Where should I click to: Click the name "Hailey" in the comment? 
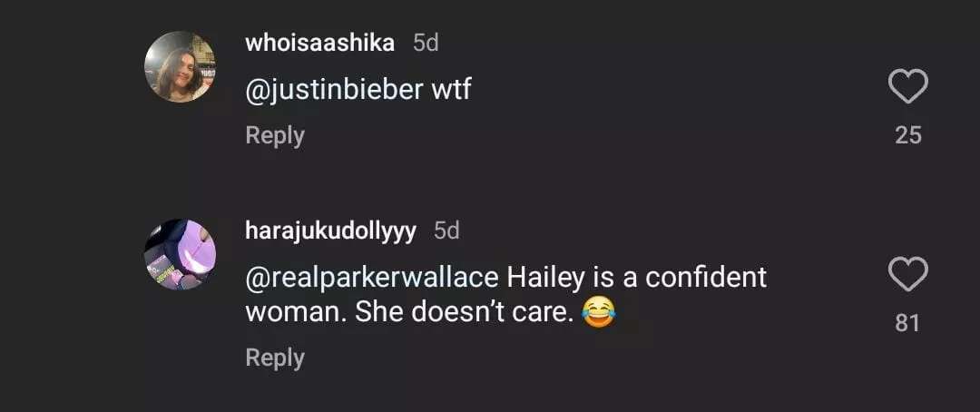pos(543,277)
